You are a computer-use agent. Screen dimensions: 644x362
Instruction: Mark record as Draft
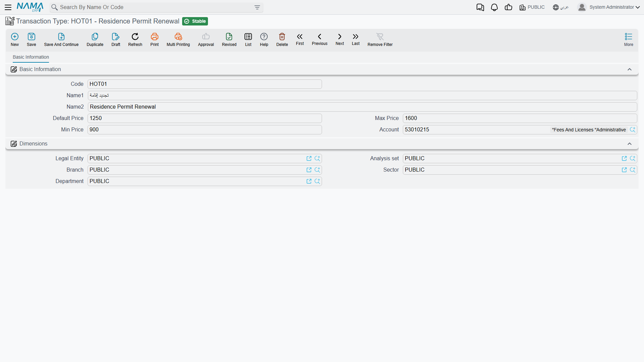coord(116,40)
